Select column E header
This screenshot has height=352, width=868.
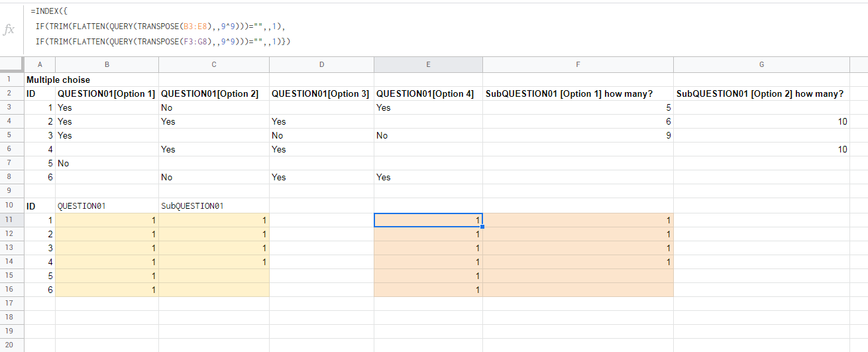click(x=428, y=64)
